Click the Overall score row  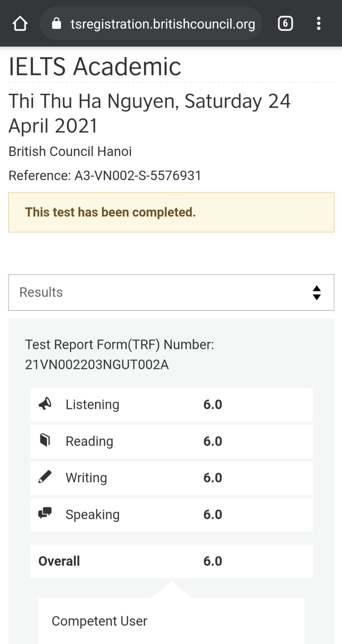point(171,561)
